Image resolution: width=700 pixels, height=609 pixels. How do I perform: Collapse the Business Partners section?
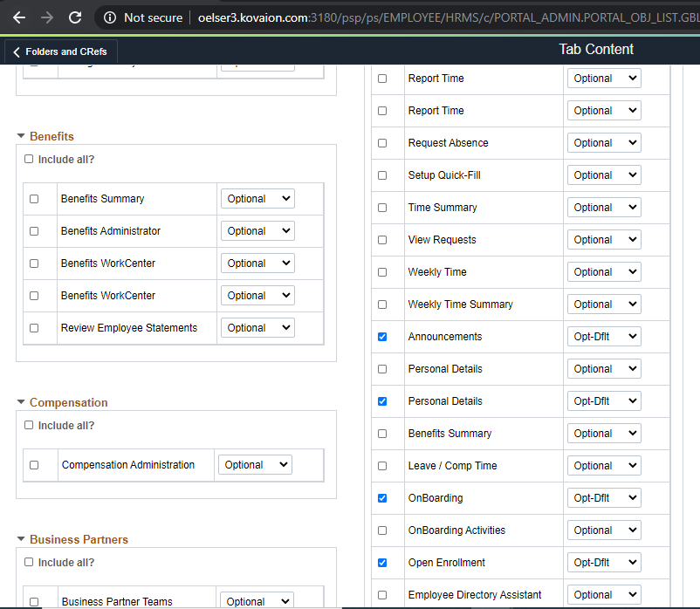21,539
